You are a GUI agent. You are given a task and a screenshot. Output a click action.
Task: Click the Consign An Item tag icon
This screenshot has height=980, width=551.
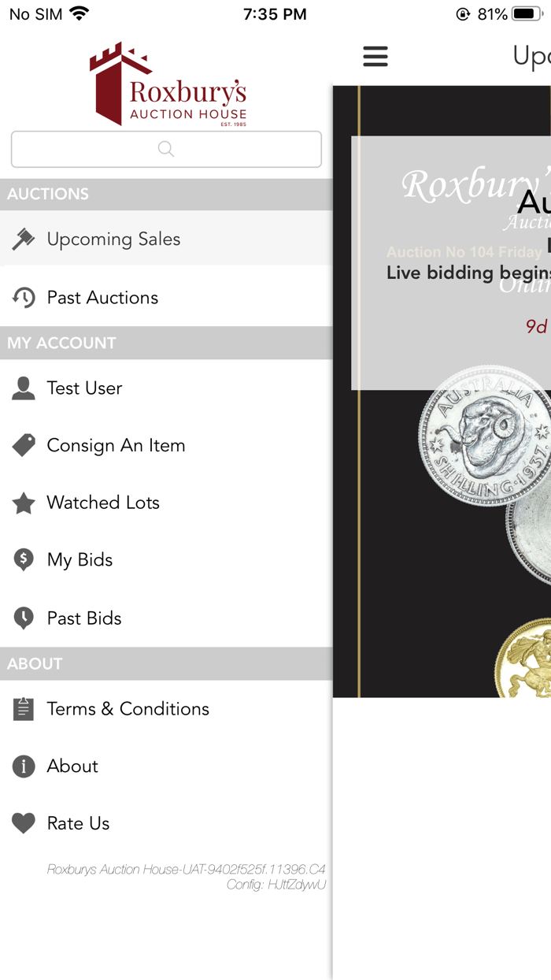click(24, 445)
